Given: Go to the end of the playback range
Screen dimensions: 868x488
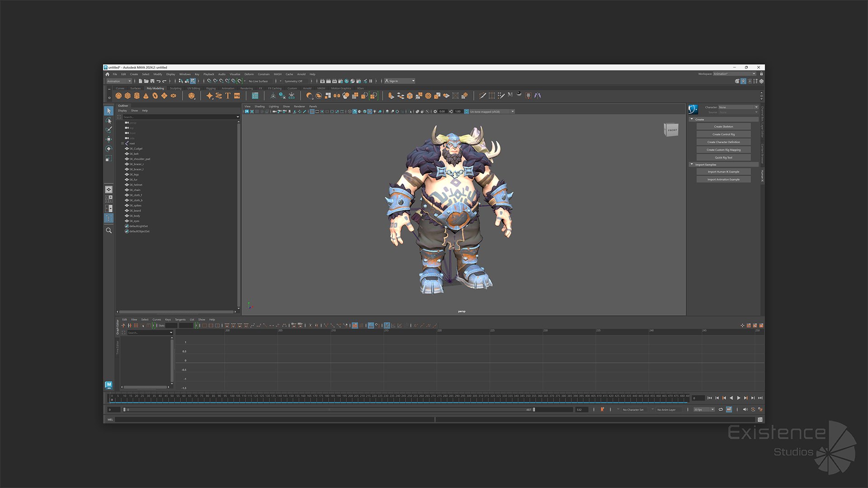Looking at the screenshot, I should point(760,398).
